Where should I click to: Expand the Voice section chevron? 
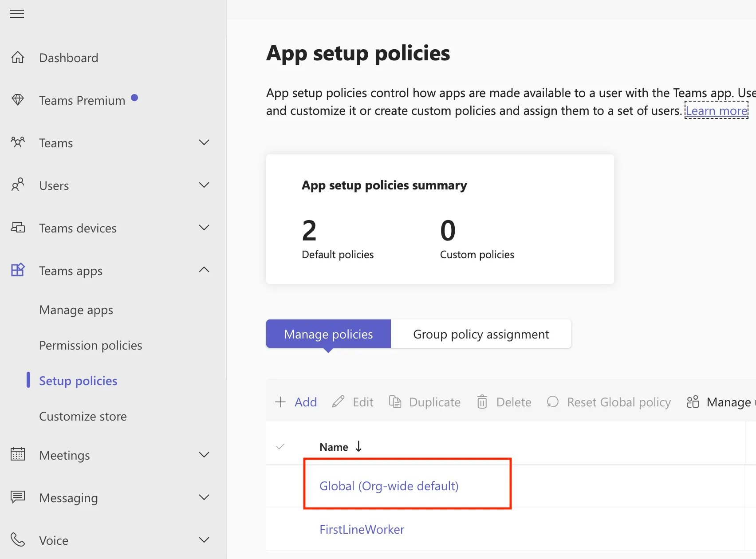coord(204,540)
